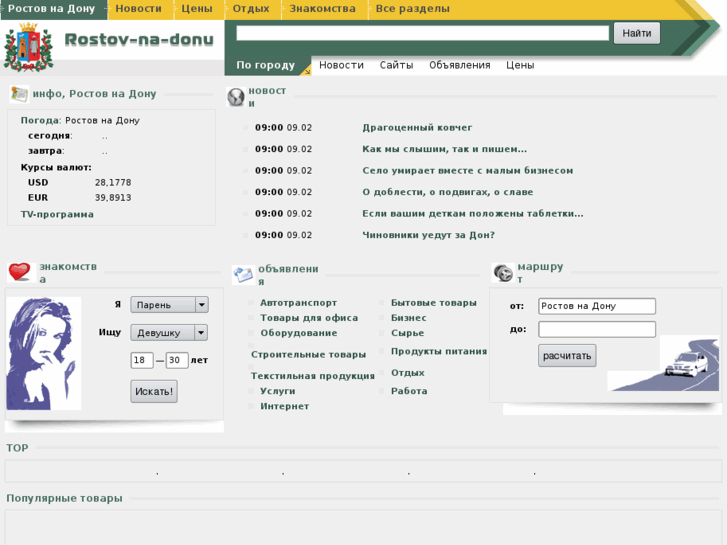Click the envelope classifieds icon

[x=243, y=275]
